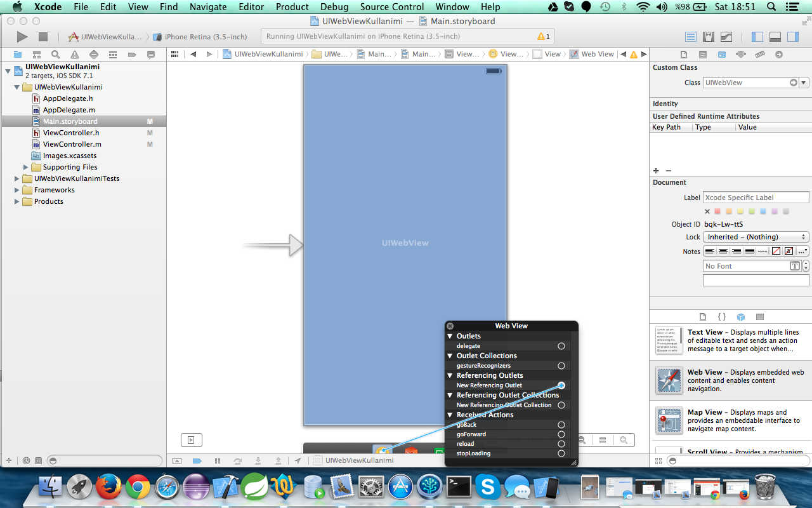Show the Identity inspector

click(722, 55)
